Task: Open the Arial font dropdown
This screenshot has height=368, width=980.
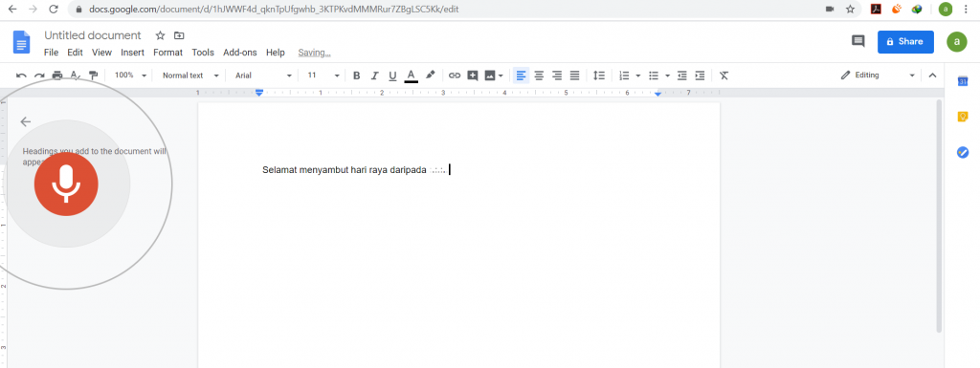Action: click(x=263, y=76)
